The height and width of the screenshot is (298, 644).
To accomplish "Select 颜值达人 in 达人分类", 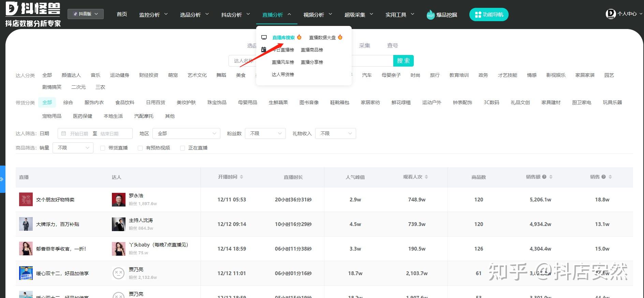I will (71, 75).
